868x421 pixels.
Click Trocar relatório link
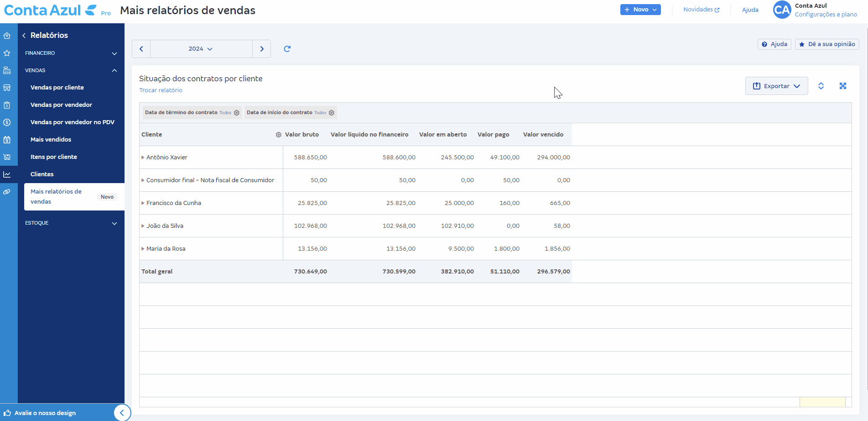pos(161,90)
